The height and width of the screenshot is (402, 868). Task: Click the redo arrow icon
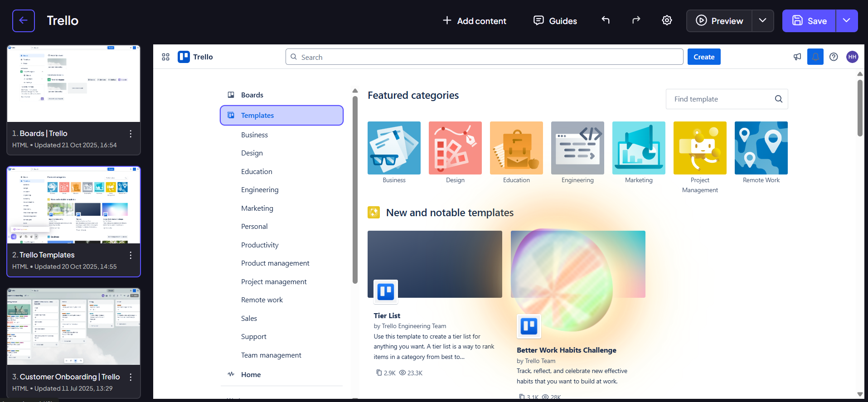636,20
